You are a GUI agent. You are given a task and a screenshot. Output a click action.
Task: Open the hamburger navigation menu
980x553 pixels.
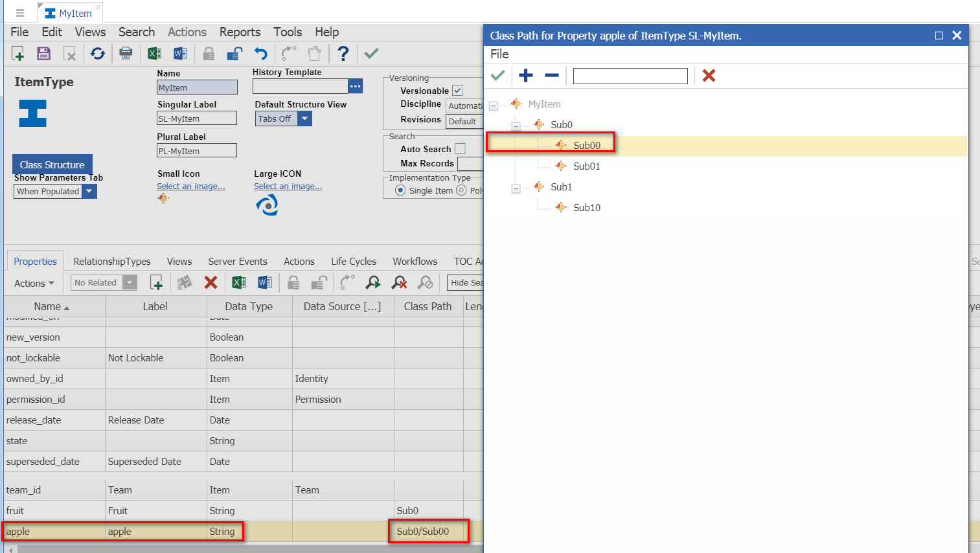[x=20, y=13]
